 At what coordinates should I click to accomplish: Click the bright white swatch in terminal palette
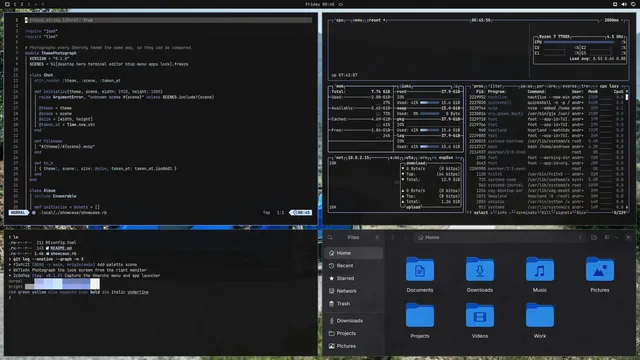pyautogui.click(x=95, y=286)
